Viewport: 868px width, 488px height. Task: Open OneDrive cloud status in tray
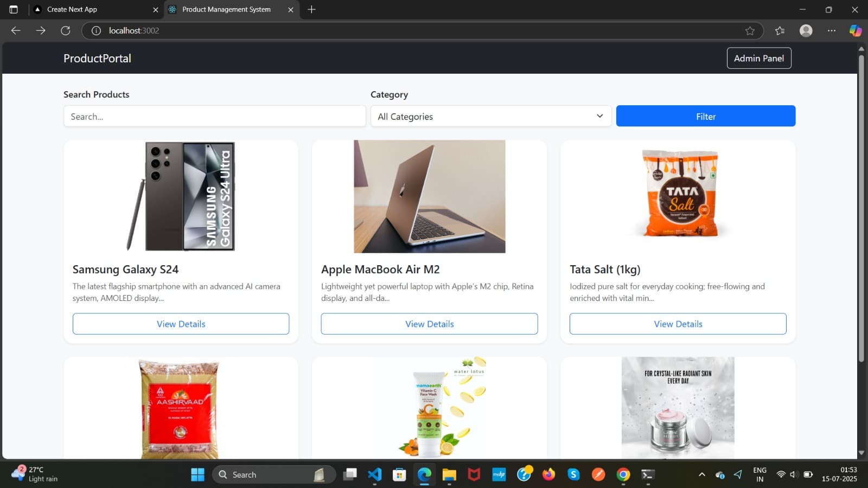click(x=720, y=475)
